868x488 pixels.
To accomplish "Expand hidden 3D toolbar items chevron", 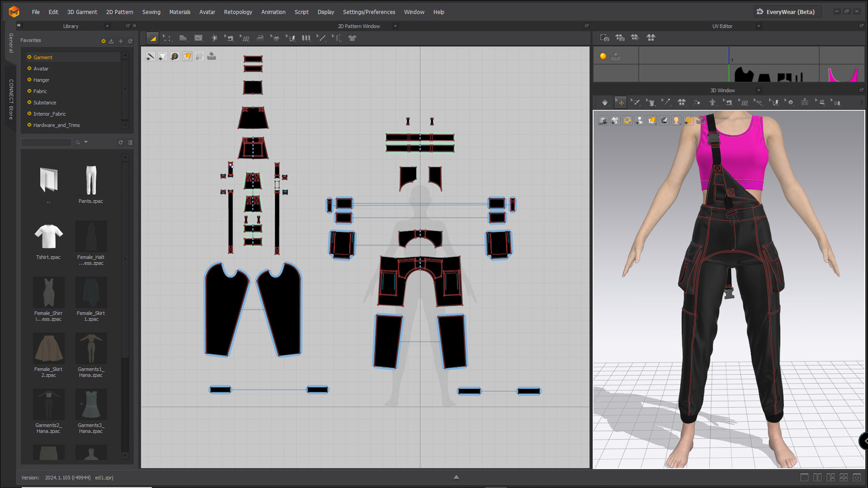I will point(861,102).
